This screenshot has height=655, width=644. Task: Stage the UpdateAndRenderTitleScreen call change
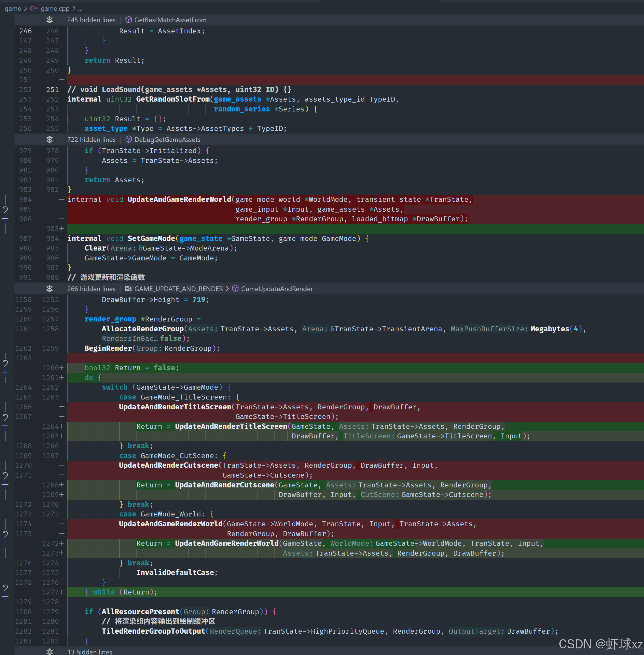[x=5, y=426]
